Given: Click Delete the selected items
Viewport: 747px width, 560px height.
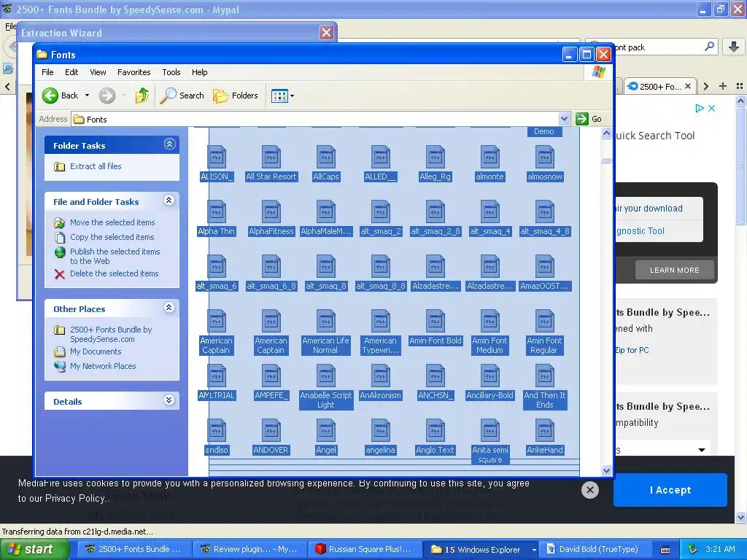Looking at the screenshot, I should coord(115,273).
